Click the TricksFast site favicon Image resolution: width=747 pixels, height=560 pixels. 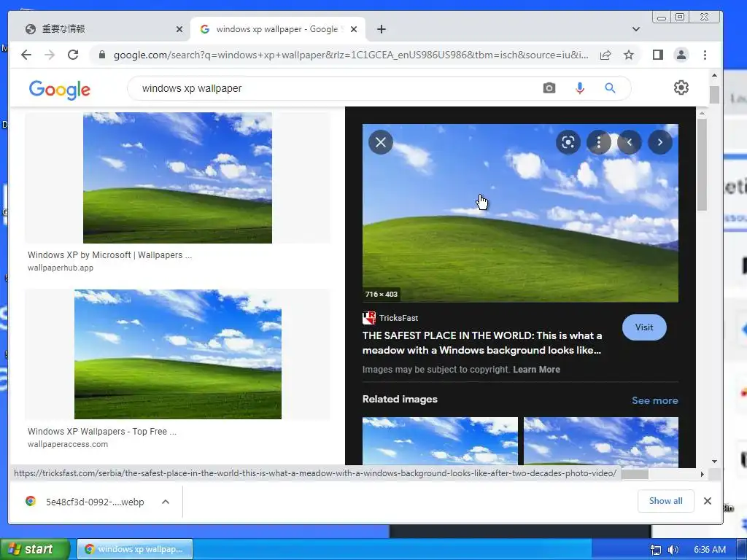(368, 318)
